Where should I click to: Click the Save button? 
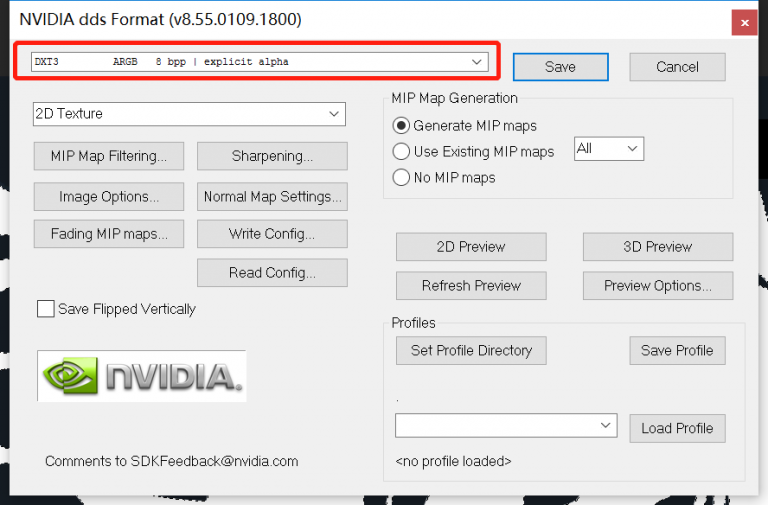pos(561,67)
